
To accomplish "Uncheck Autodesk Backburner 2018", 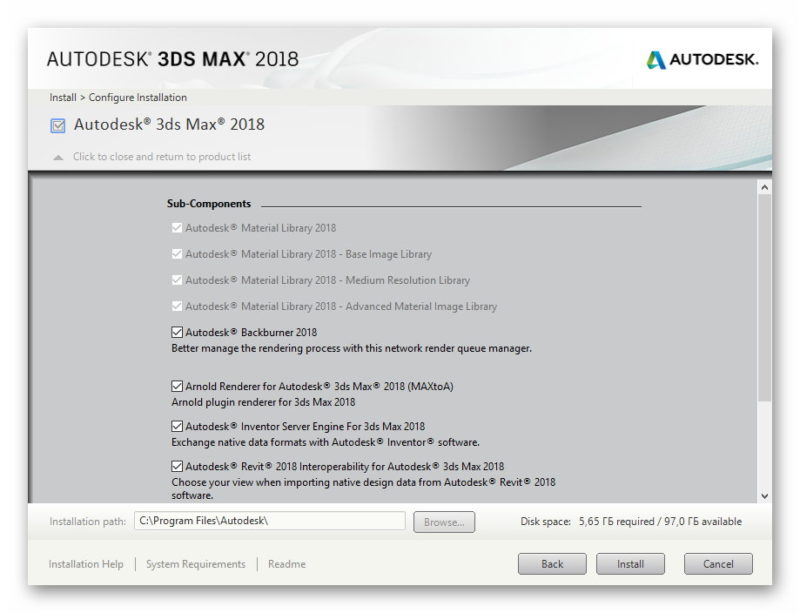I will [x=177, y=332].
